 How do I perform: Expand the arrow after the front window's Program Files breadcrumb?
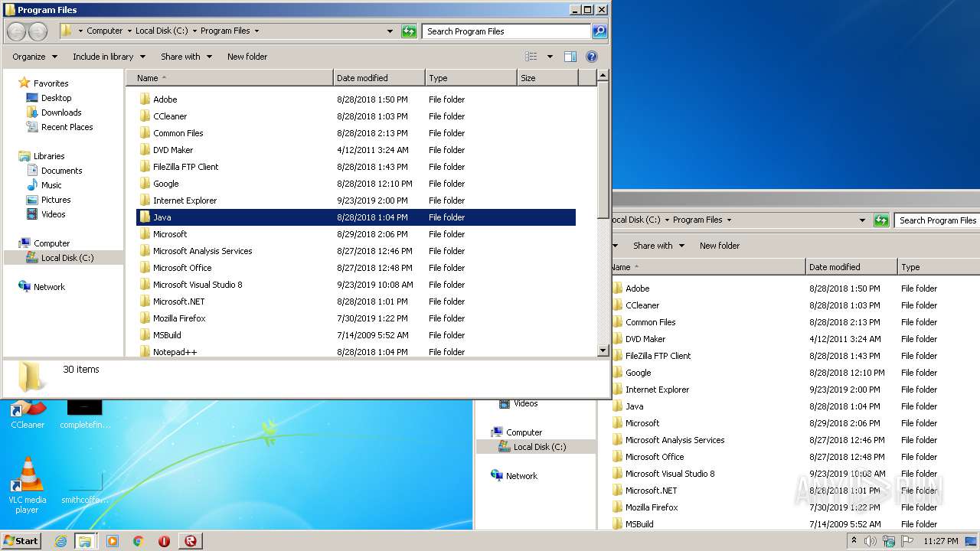[x=256, y=31]
